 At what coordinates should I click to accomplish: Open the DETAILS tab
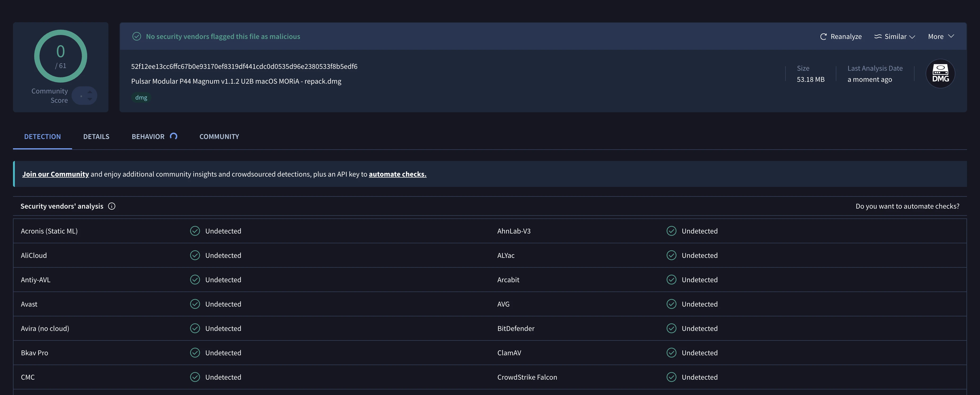pos(96,137)
